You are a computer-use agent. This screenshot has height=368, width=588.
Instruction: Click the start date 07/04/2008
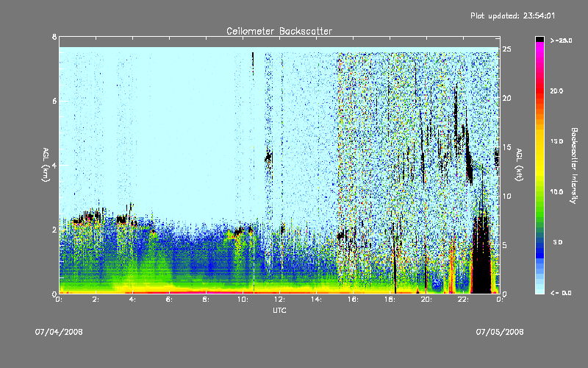coord(59,332)
